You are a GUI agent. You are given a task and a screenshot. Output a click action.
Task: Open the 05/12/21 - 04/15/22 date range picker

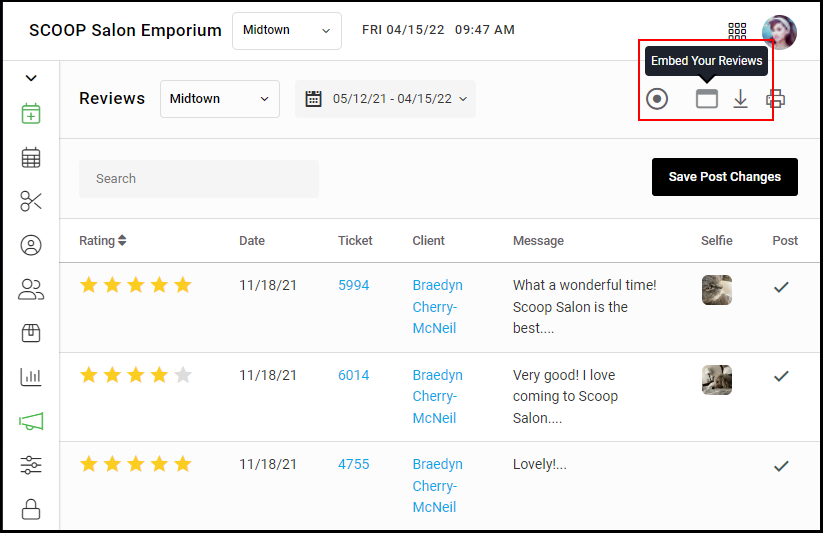[385, 99]
